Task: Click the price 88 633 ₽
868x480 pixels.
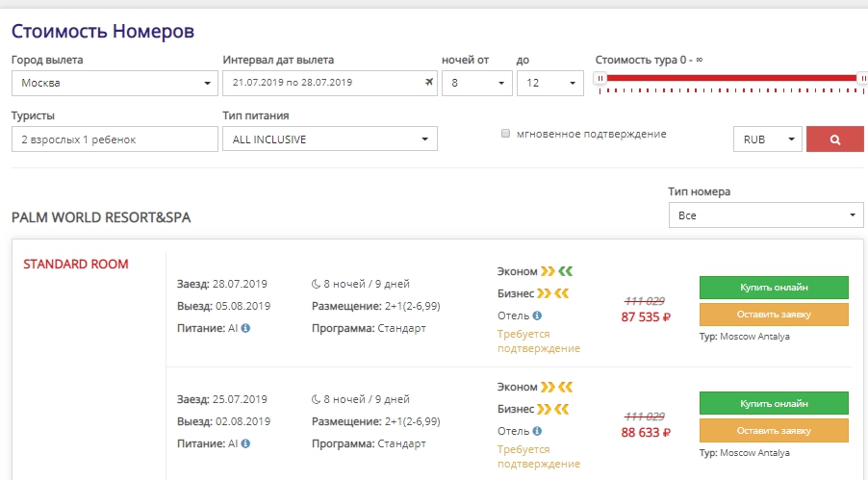Action: click(x=646, y=433)
